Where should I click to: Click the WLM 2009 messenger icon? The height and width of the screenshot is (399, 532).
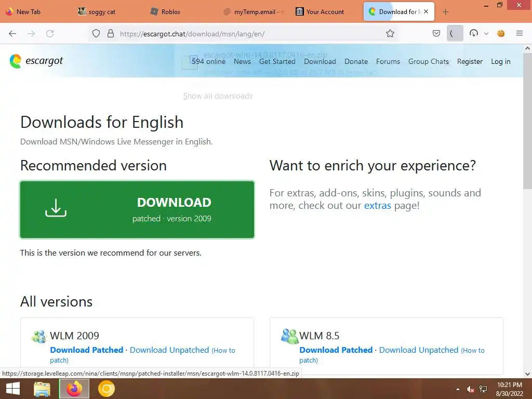click(x=39, y=336)
